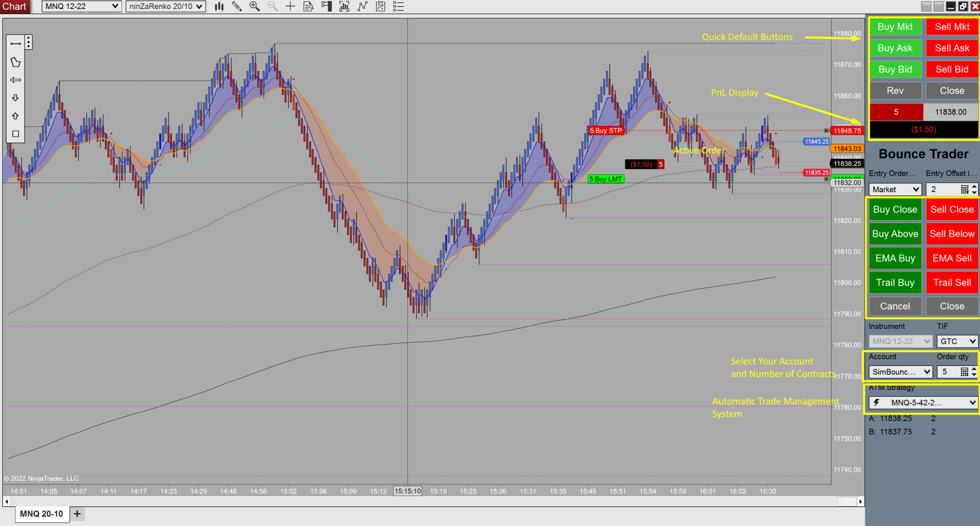Image resolution: width=980 pixels, height=526 pixels.
Task: Click the indicators squiggly line icon
Action: coord(362,6)
